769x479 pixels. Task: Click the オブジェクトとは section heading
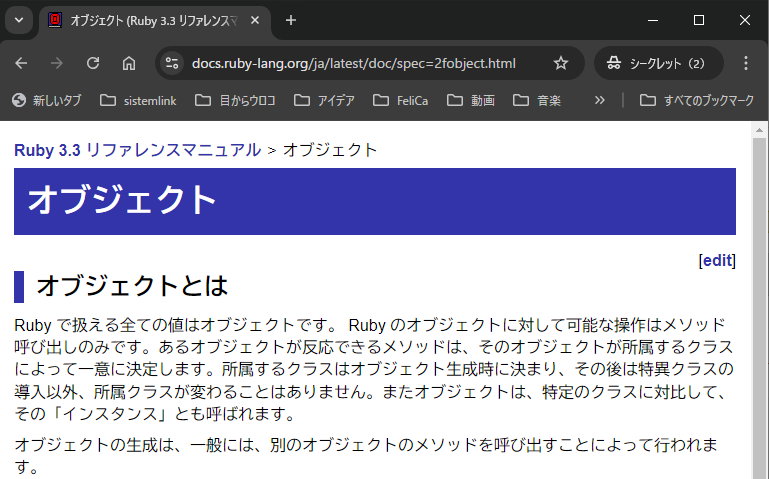pos(132,286)
